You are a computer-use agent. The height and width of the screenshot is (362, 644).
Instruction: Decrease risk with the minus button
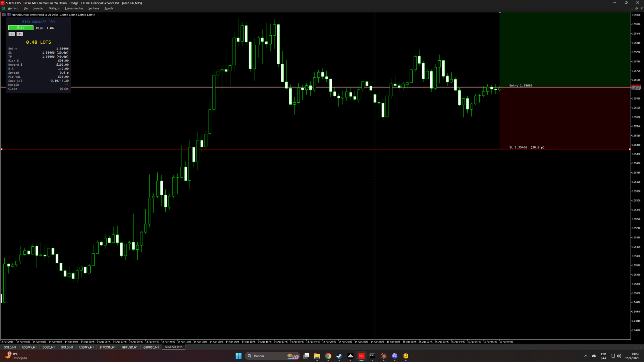[x=12, y=34]
